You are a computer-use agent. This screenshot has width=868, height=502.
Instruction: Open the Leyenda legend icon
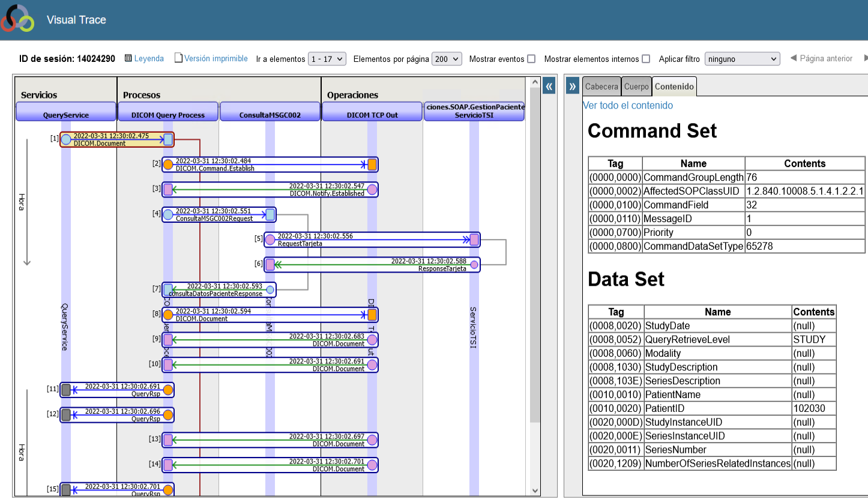click(x=128, y=59)
